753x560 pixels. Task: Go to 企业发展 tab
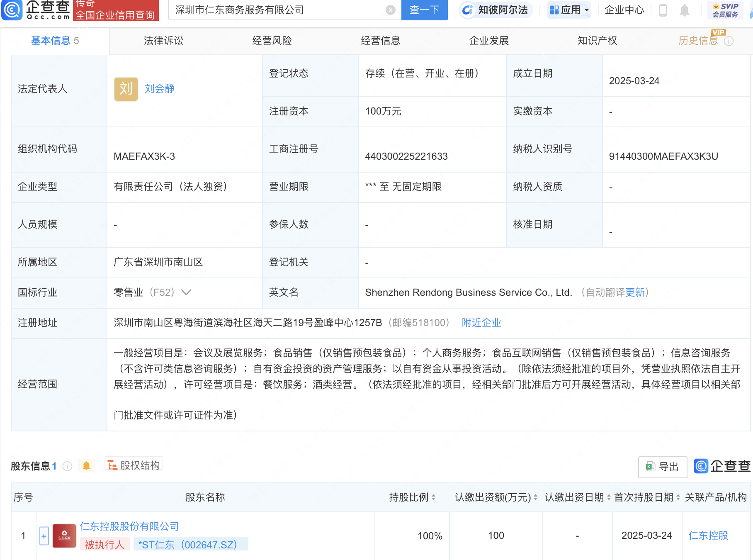[489, 41]
